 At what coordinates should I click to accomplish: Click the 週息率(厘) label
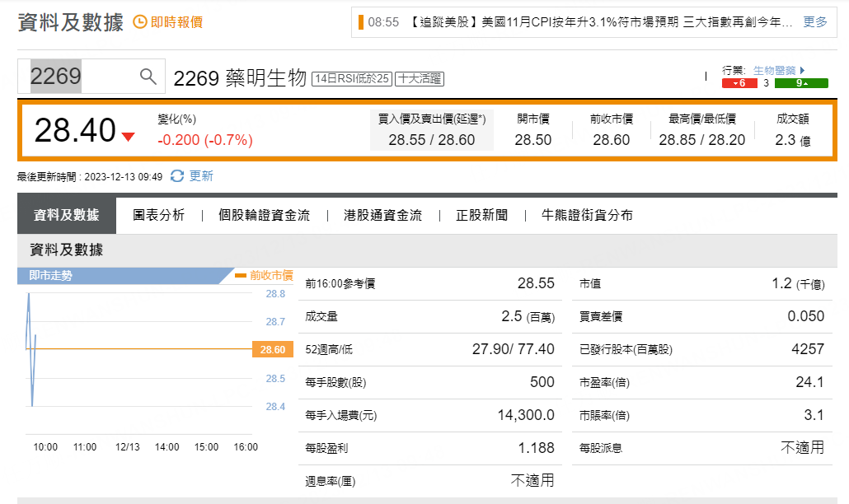[331, 481]
